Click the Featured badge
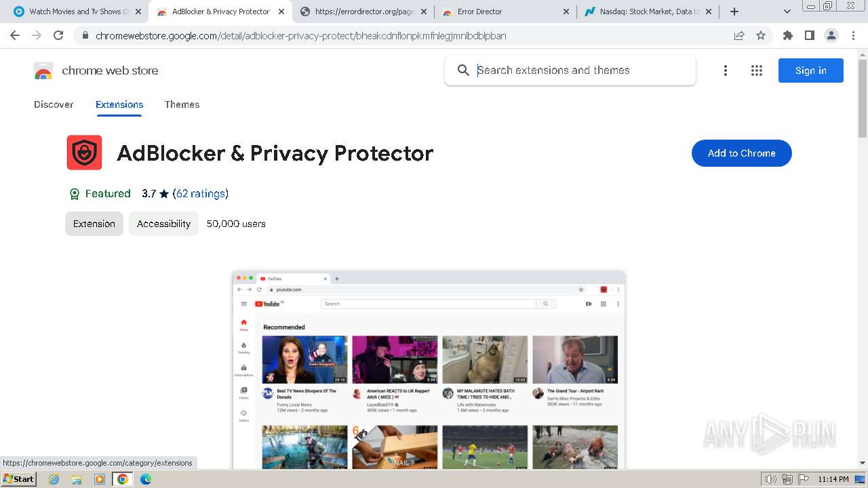Screen dimensions: 868x488 [100, 194]
